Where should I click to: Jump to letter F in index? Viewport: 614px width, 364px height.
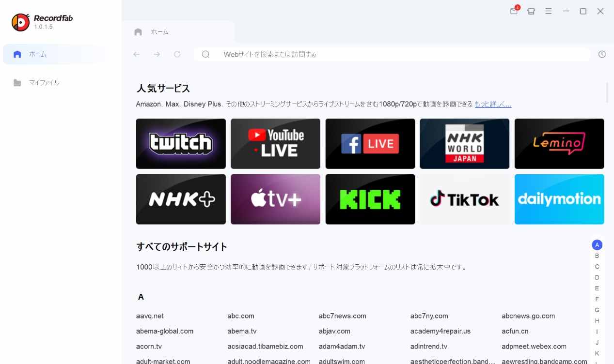tap(597, 299)
